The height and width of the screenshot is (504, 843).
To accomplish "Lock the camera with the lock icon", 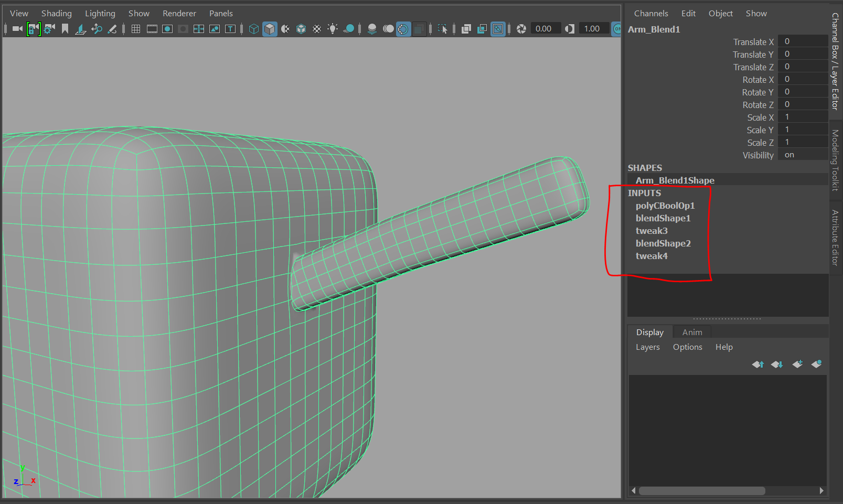I will pos(34,29).
